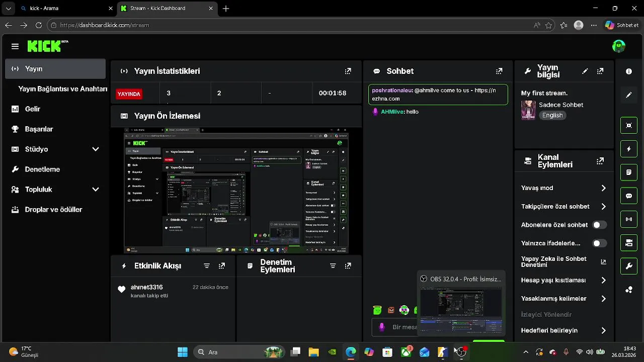Open a new browser tab
This screenshot has height=362, width=644.
pyautogui.click(x=226, y=9)
